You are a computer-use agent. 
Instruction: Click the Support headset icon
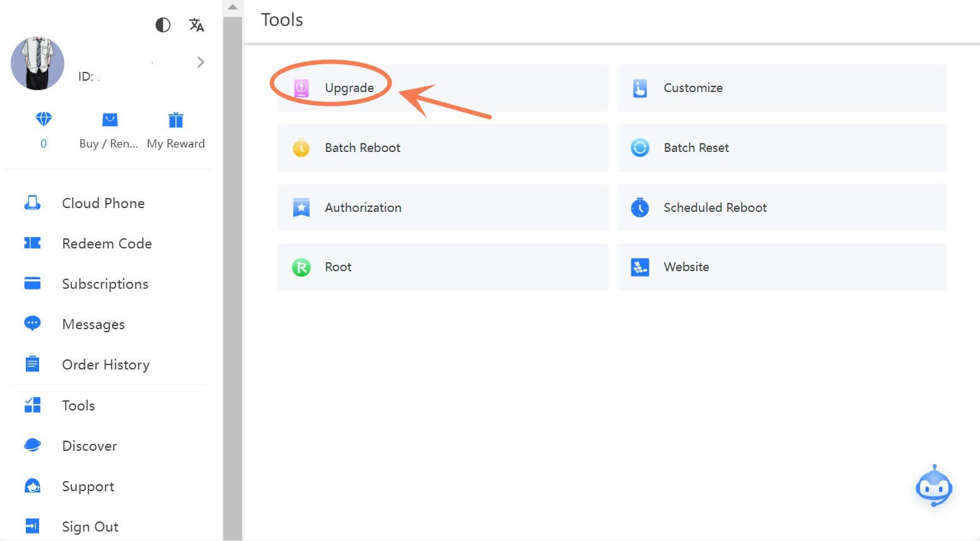32,486
